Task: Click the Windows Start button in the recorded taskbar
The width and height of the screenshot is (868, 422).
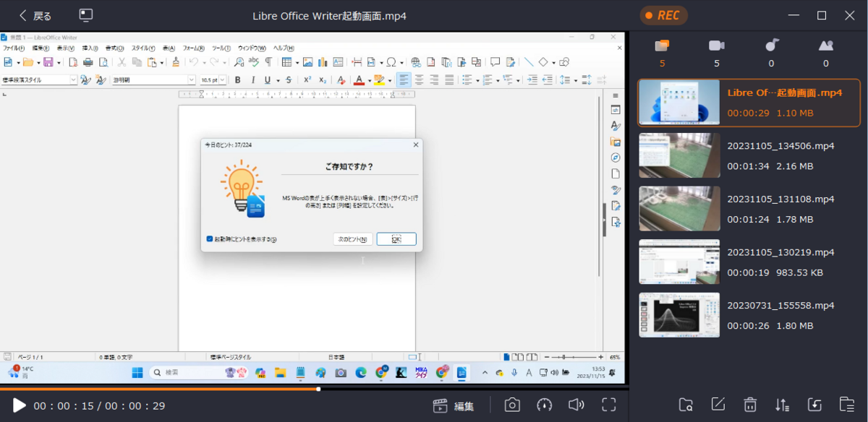Action: 137,373
